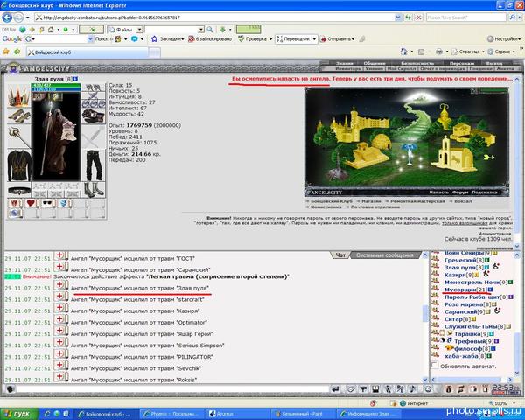This screenshot has width=525, height=420.
Task: Click the player list horizontal scrollbar
Action: 472,380
